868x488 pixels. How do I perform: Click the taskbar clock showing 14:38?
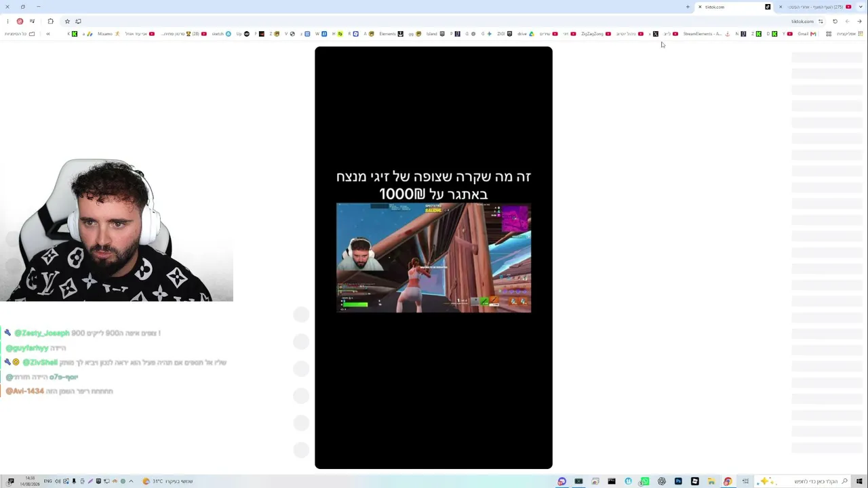30,481
